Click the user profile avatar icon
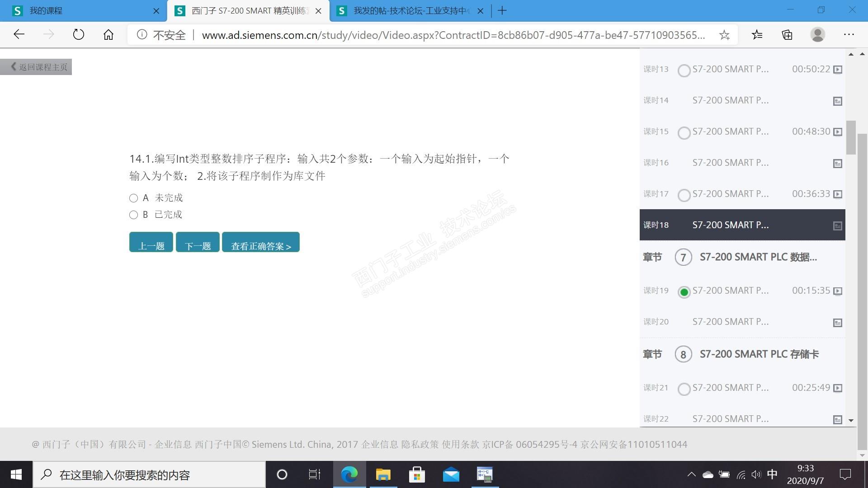868x488 pixels. (817, 35)
